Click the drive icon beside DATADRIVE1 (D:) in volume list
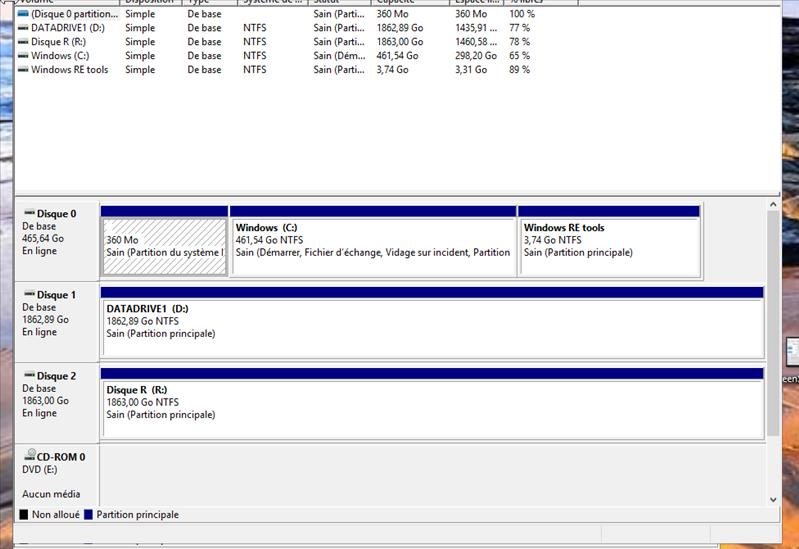The width and height of the screenshot is (799, 549). (23, 28)
